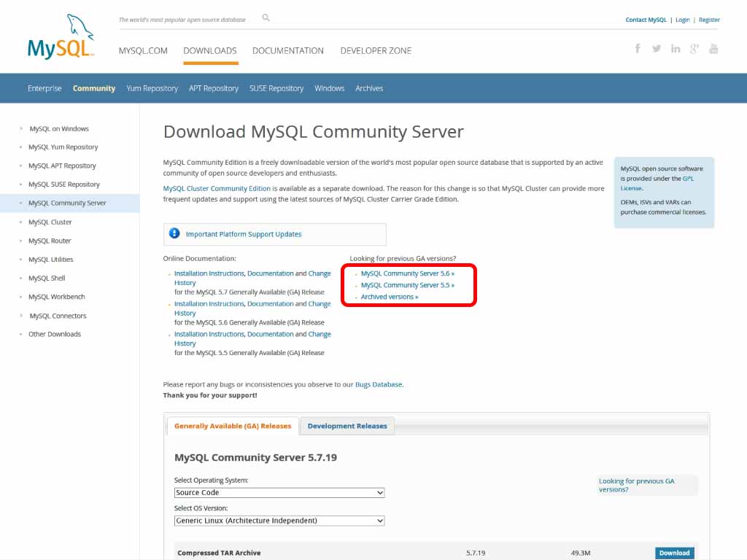Open MySQL Shell sidebar item
This screenshot has width=747, height=560.
[x=47, y=278]
